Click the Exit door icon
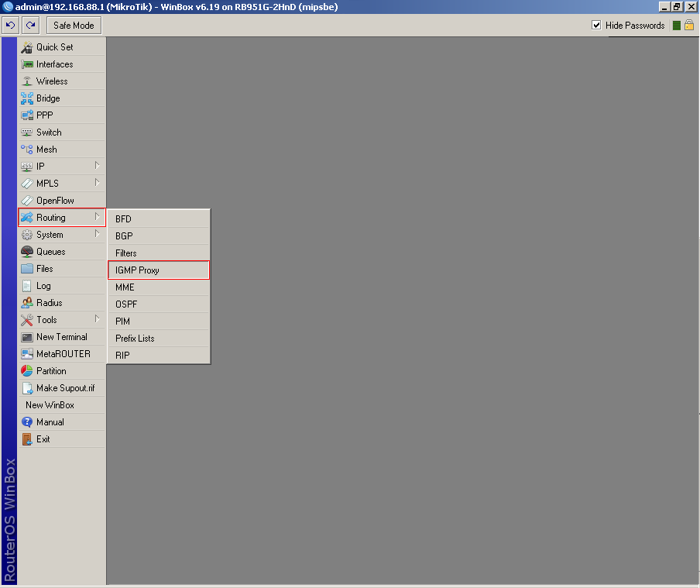This screenshot has width=700, height=588. coord(27,439)
